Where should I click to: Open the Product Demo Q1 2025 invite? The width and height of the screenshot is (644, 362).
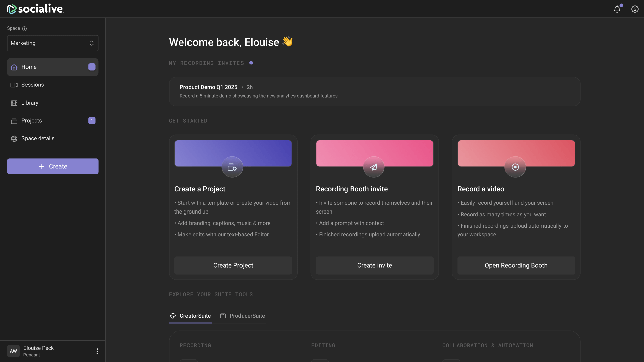374,92
